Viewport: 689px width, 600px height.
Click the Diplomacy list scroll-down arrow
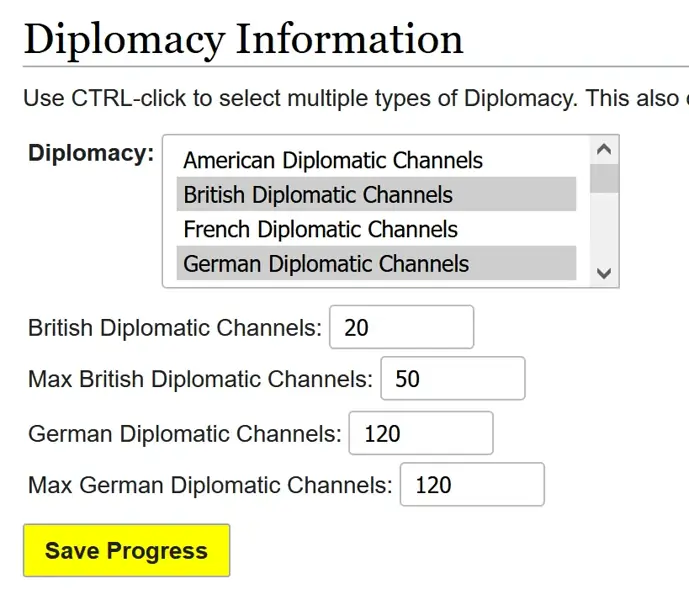tap(604, 273)
